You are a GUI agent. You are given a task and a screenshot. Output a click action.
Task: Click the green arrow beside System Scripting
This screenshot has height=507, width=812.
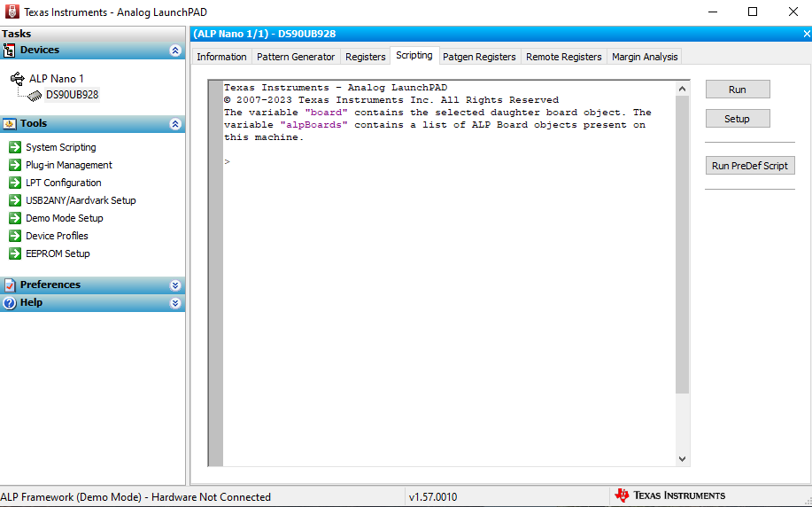(15, 147)
